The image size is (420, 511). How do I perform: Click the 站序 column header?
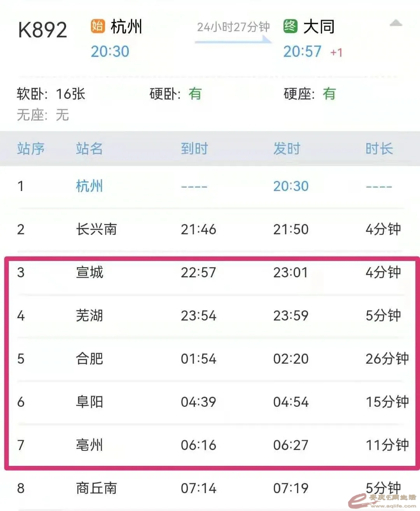tap(31, 149)
